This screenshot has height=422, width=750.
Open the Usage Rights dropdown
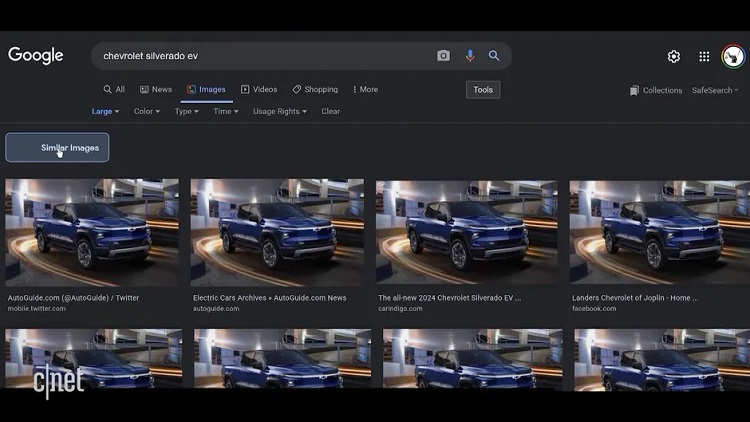click(280, 111)
